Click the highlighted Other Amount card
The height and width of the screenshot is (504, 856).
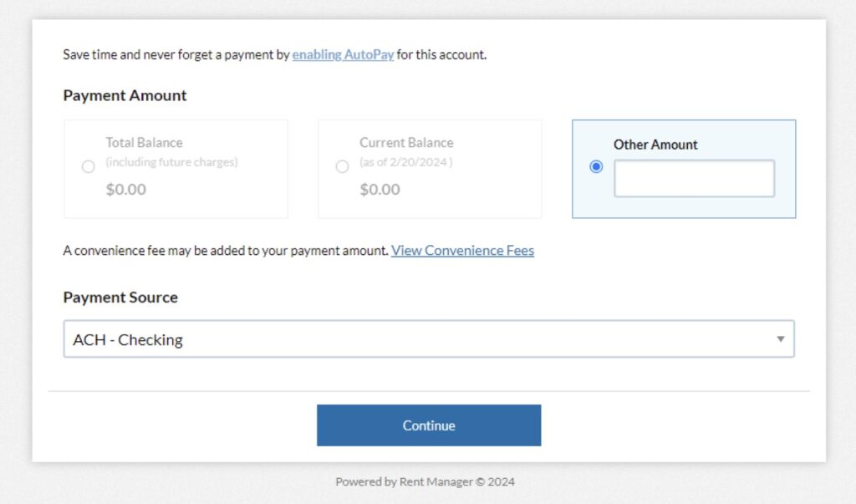coord(684,167)
